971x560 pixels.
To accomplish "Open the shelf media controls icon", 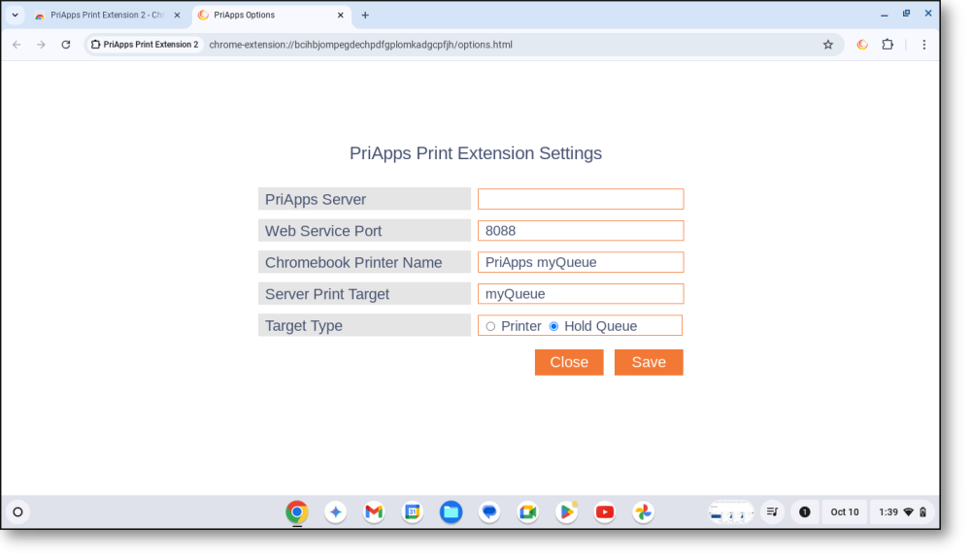I will [772, 512].
